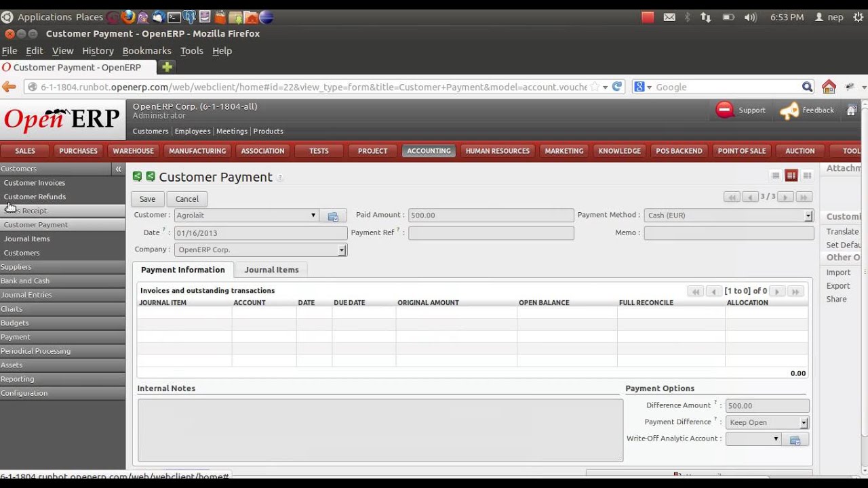Launch the terminal icon in top panel
The width and height of the screenshot is (868, 488).
point(174,17)
